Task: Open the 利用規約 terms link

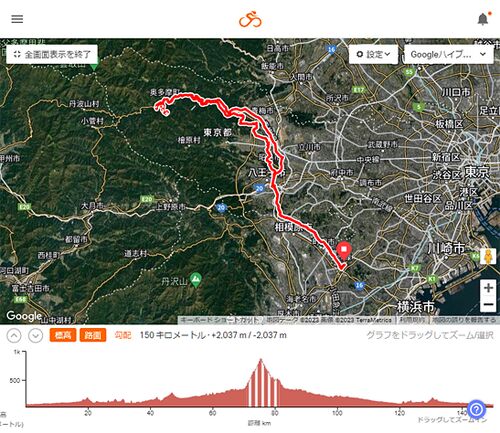Action: click(412, 320)
